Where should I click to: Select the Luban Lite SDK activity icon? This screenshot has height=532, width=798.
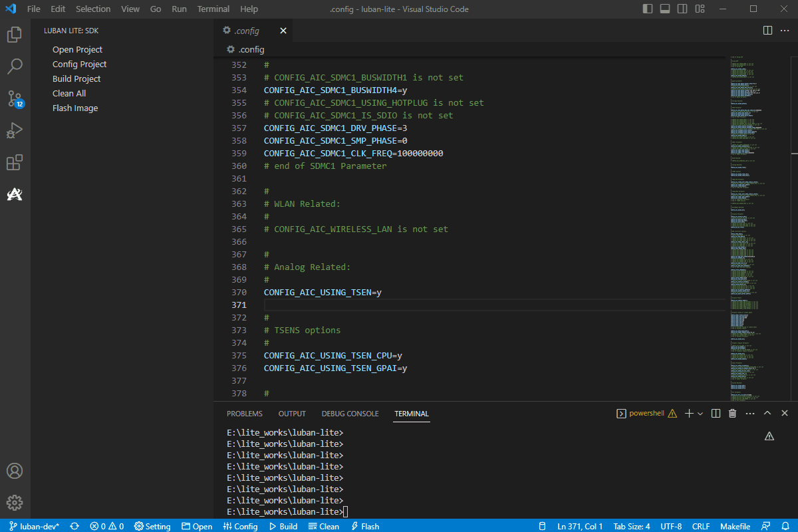pos(15,194)
